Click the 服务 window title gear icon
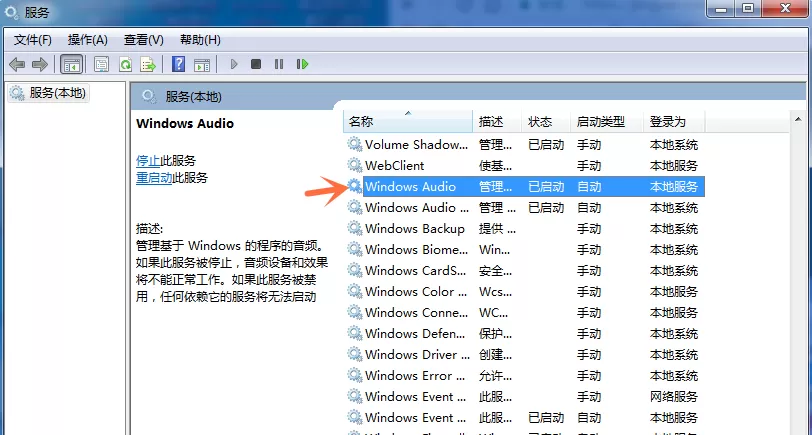The image size is (812, 435). click(11, 11)
